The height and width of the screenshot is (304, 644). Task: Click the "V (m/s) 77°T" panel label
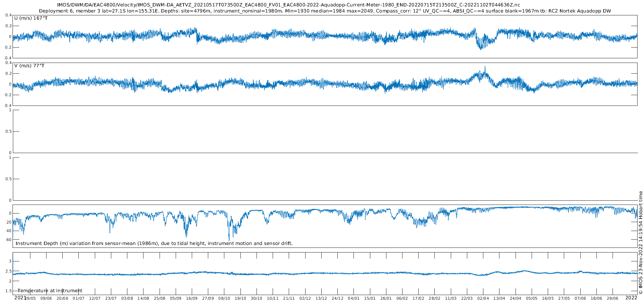click(x=29, y=66)
